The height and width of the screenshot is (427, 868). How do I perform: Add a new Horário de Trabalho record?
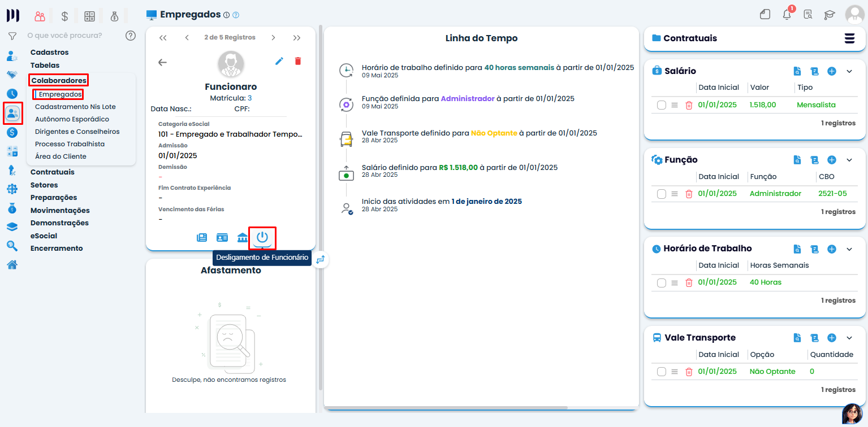coord(832,249)
